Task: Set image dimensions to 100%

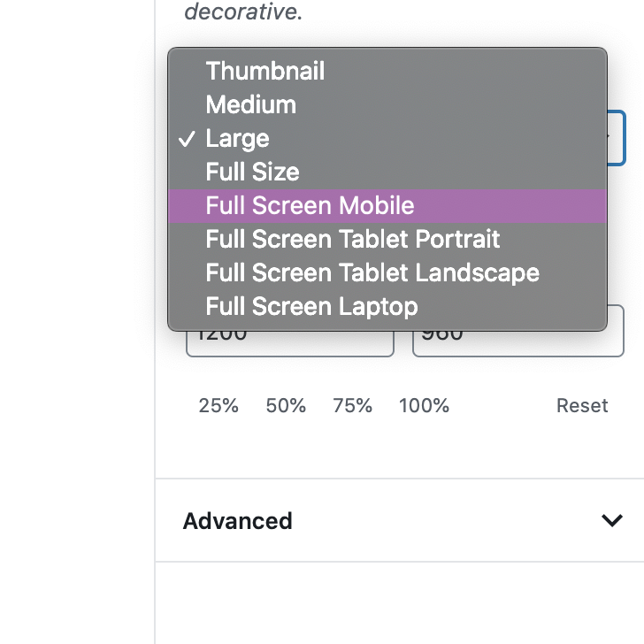Action: pyautogui.click(x=425, y=406)
